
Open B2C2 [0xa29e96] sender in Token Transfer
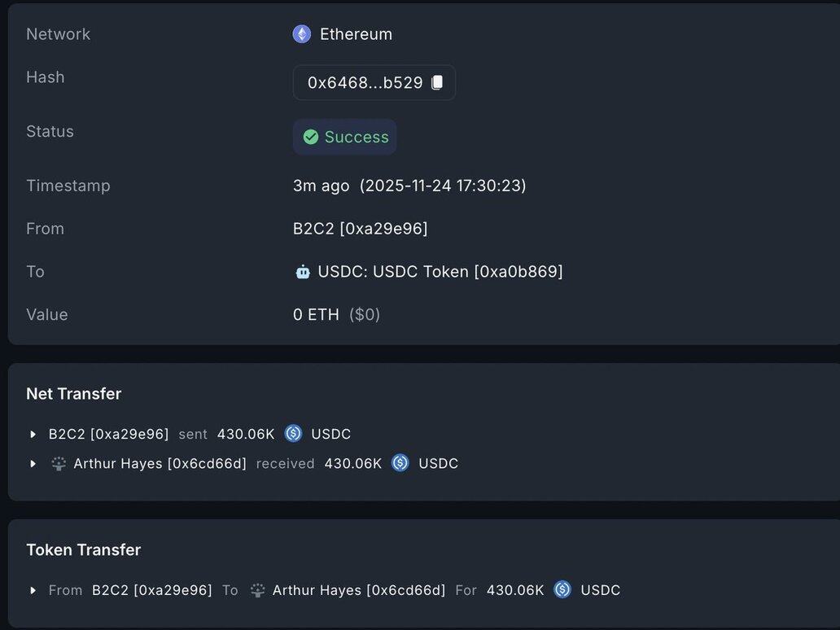(151, 590)
